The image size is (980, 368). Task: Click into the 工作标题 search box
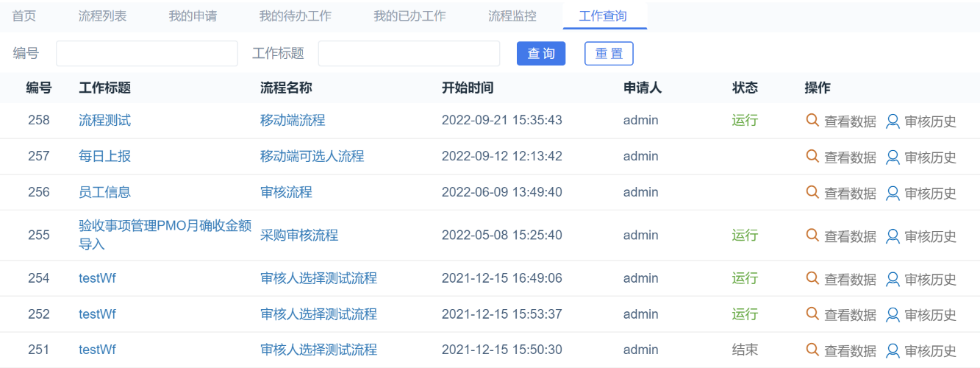pos(409,54)
